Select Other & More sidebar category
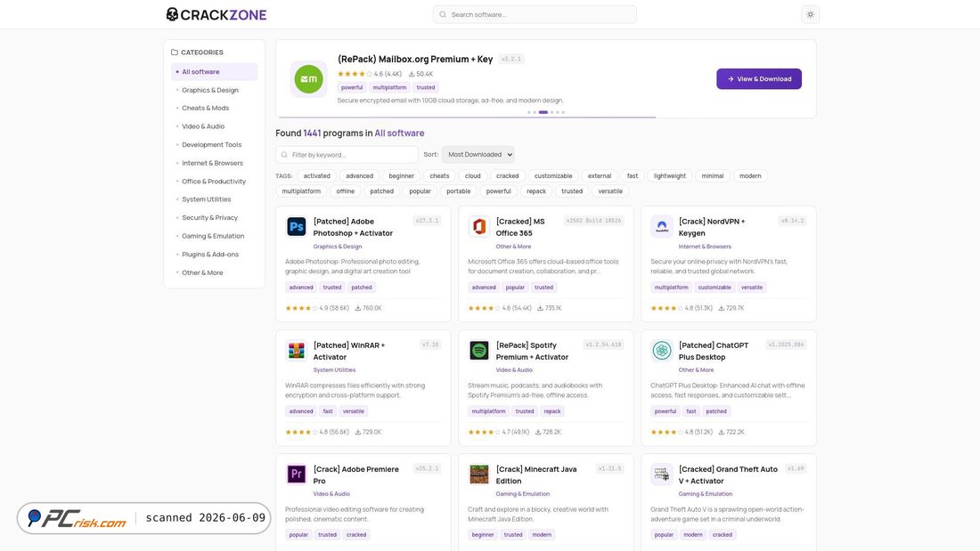Viewport: 980px width, 551px height. 215,272
